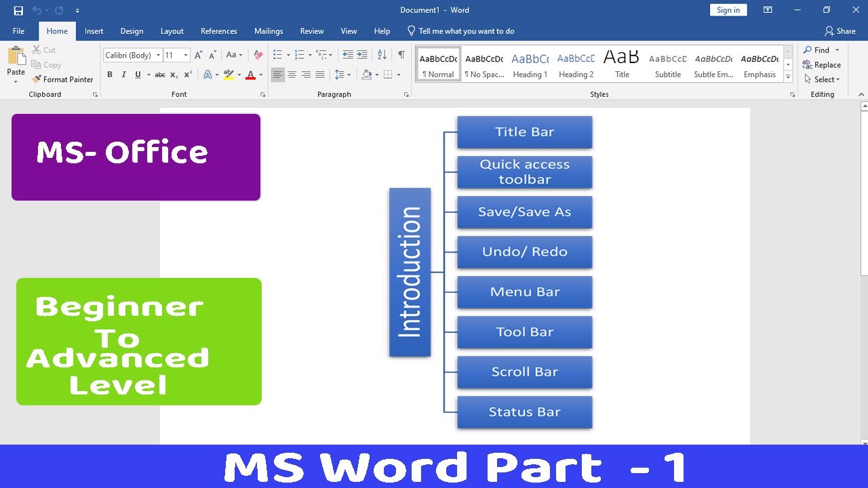Click the Format Painter button
The height and width of the screenshot is (488, 868).
pyautogui.click(x=62, y=79)
